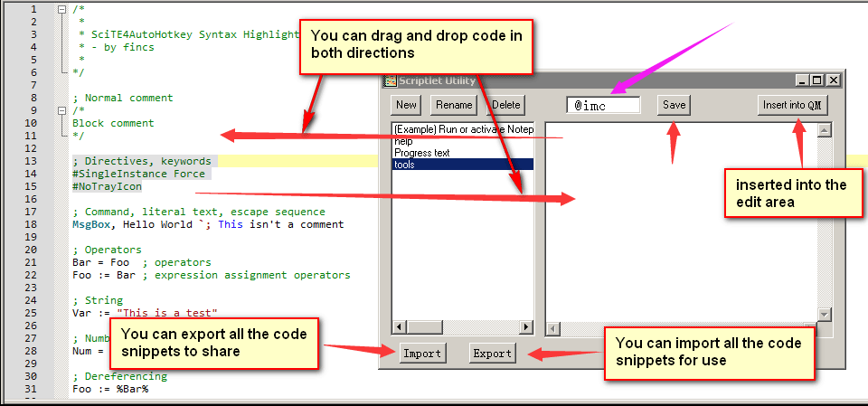Screen dimensions: 868x406
Task: Click the New button in Scriptlet Utility
Action: tap(406, 105)
